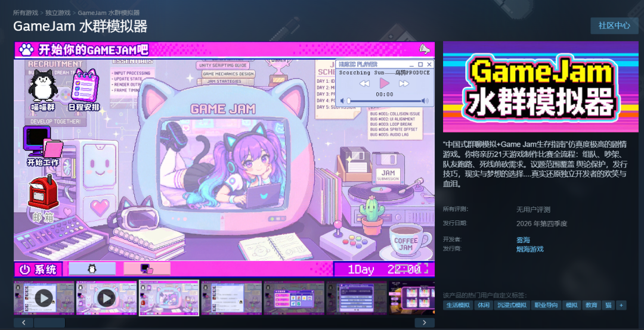The height and width of the screenshot is (330, 644).
Task: Open the 喵喵群 penguin cat icon
Action: coord(43,90)
